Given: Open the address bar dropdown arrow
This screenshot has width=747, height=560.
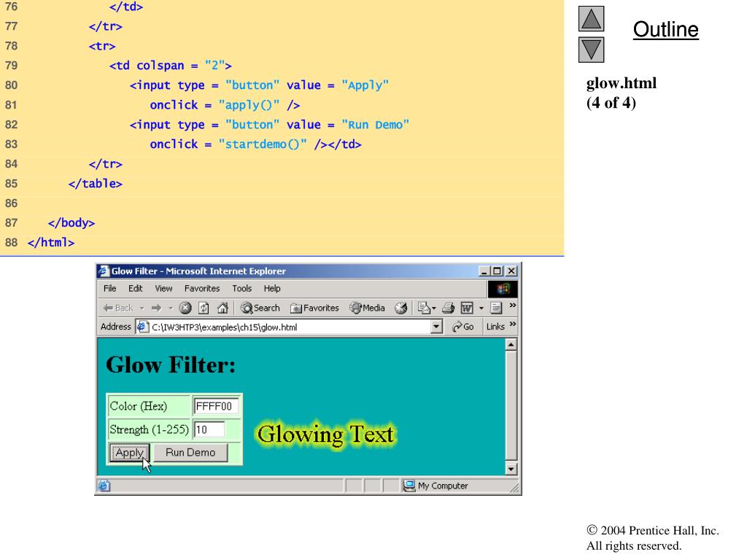Looking at the screenshot, I should point(436,327).
